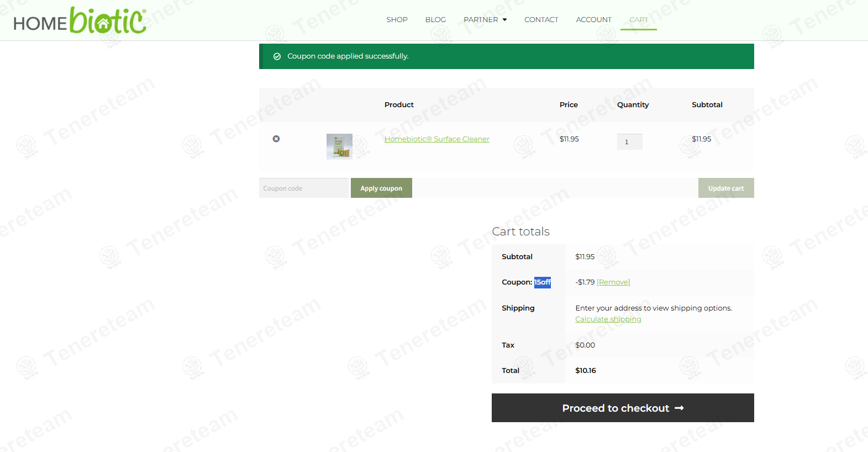Click the arrow icon on checkout button
Image resolution: width=868 pixels, height=452 pixels.
click(680, 408)
